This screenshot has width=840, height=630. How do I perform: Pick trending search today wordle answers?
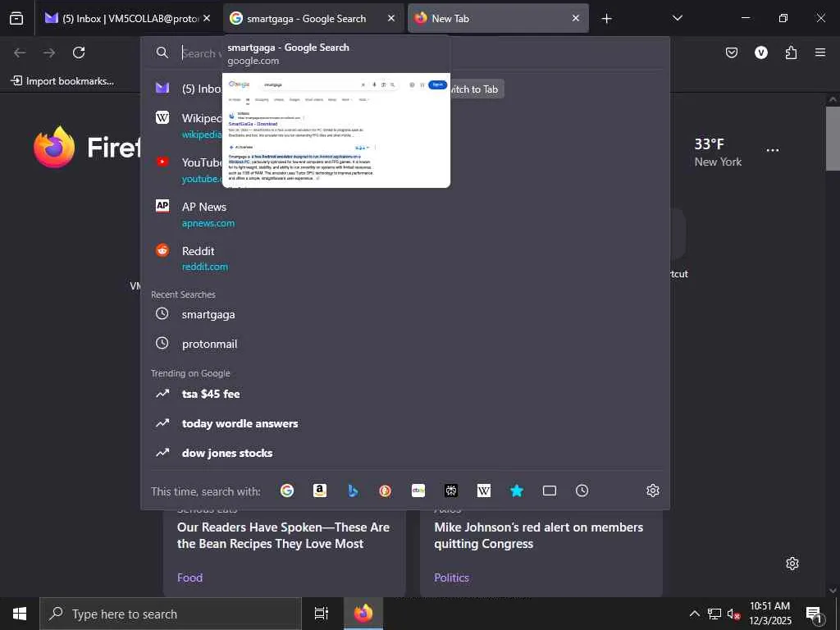point(405,423)
